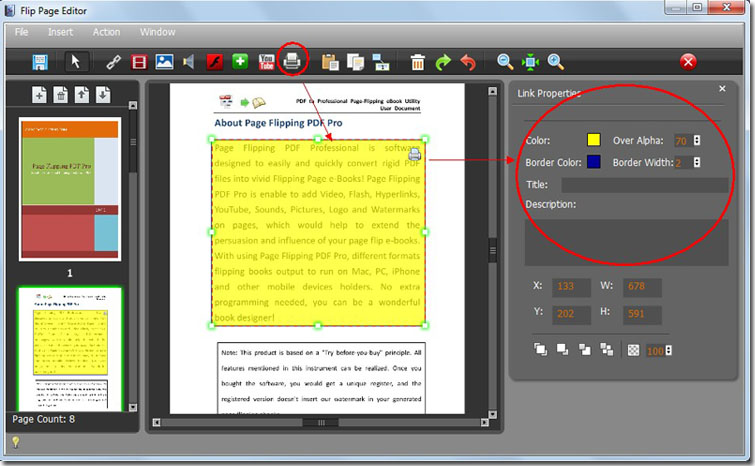The image size is (755, 466).
Task: Delete the page using the thumbnail panel trash icon
Action: (60, 95)
